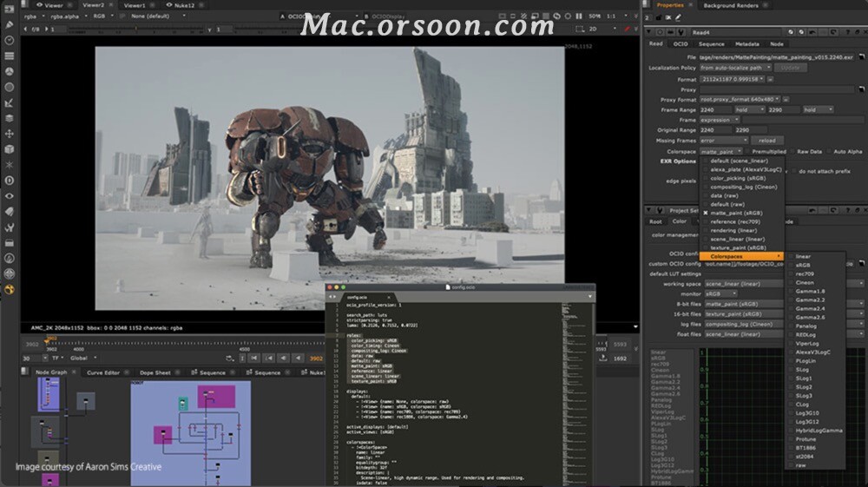This screenshot has width=868, height=487.
Task: Open the Particles nodes sparkle icon
Action: coord(10,164)
